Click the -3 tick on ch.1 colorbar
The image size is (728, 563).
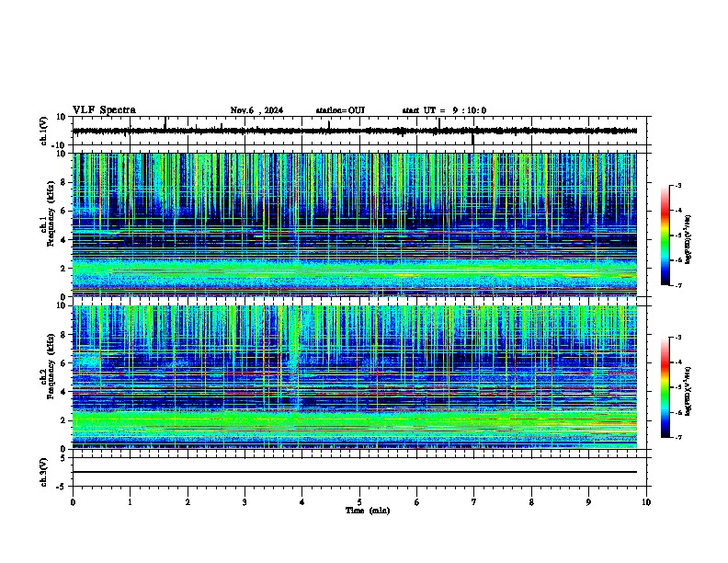[x=678, y=186]
